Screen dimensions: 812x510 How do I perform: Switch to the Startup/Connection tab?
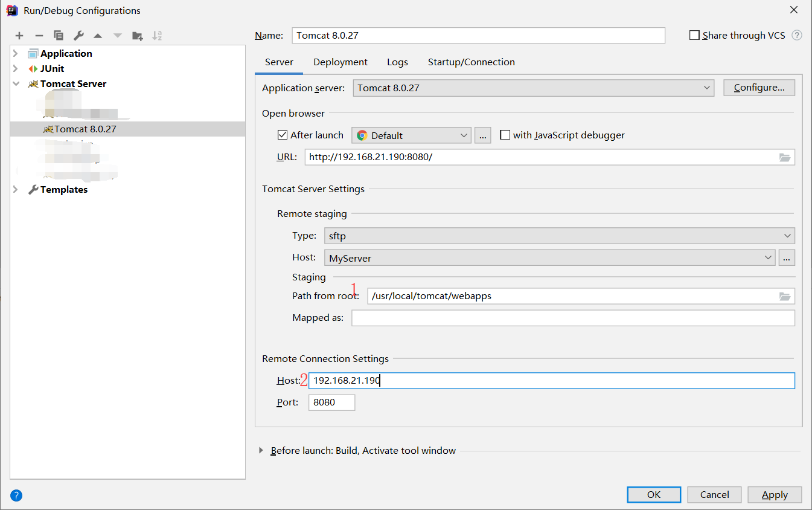472,62
